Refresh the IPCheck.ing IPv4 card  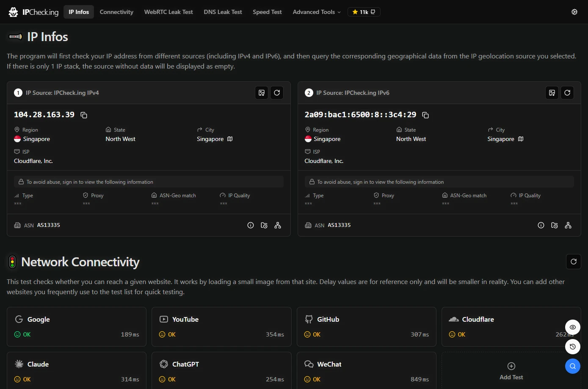pos(277,93)
